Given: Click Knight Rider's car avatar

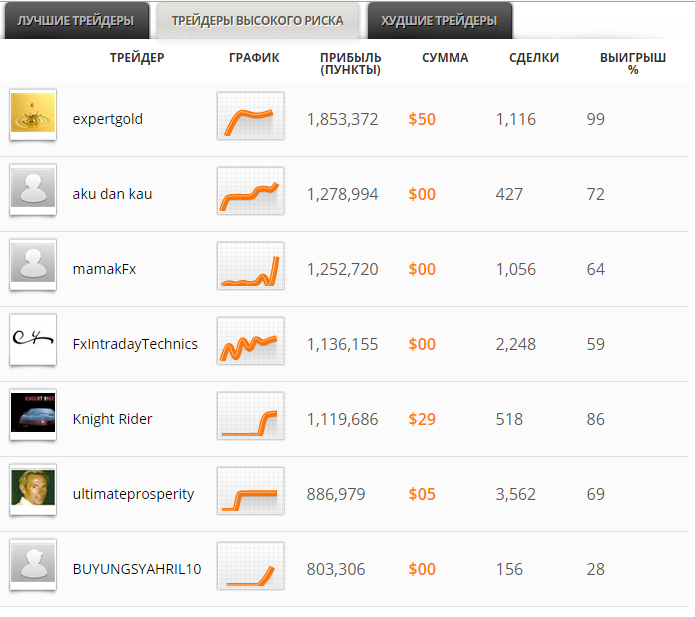Looking at the screenshot, I should [33, 415].
